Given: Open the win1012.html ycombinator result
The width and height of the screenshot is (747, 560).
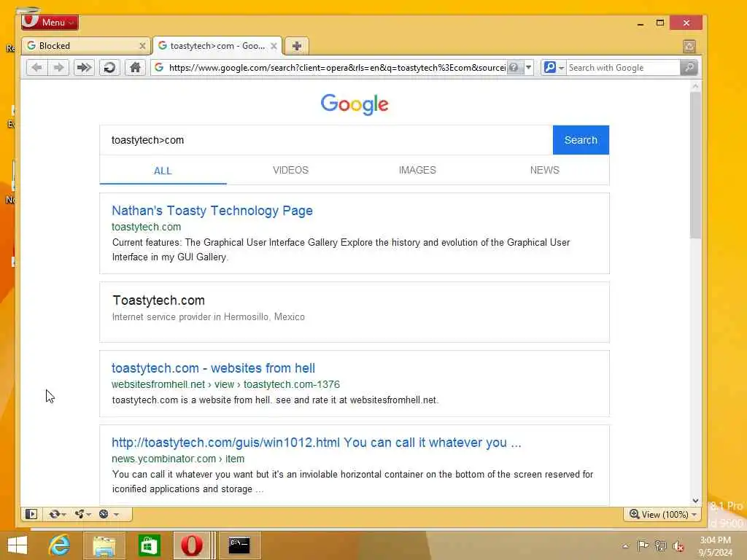Looking at the screenshot, I should tap(317, 443).
